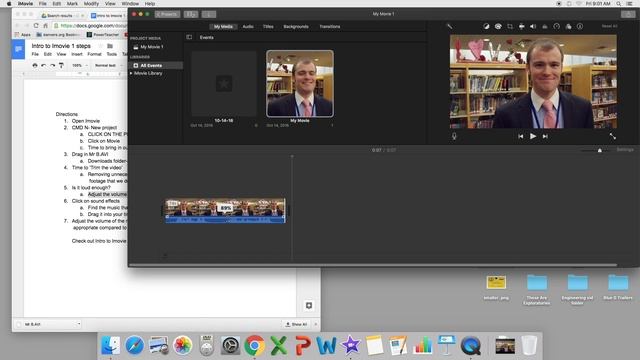Click the magic wand auto-enhance icon
Screen dimensions: 640x360
[450, 27]
